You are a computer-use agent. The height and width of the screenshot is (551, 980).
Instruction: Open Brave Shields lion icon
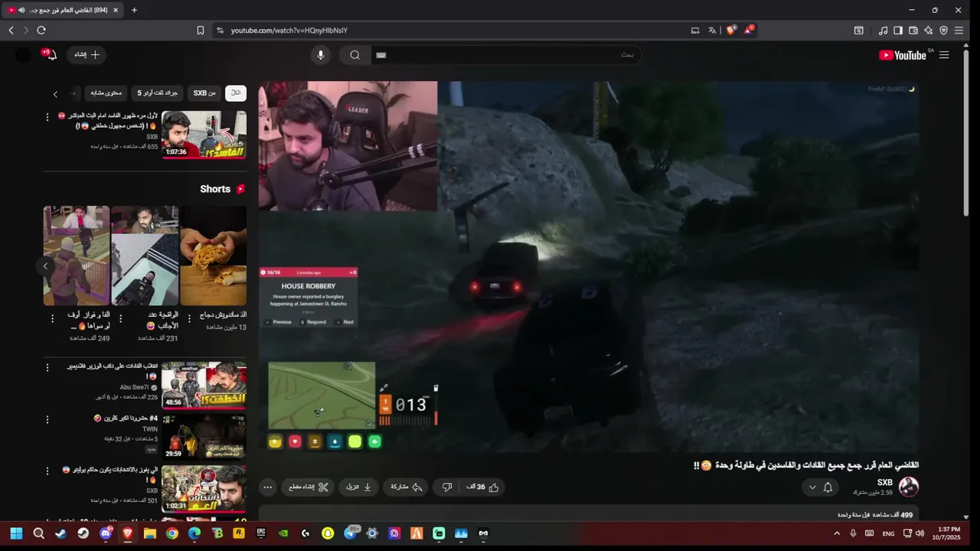point(731,30)
